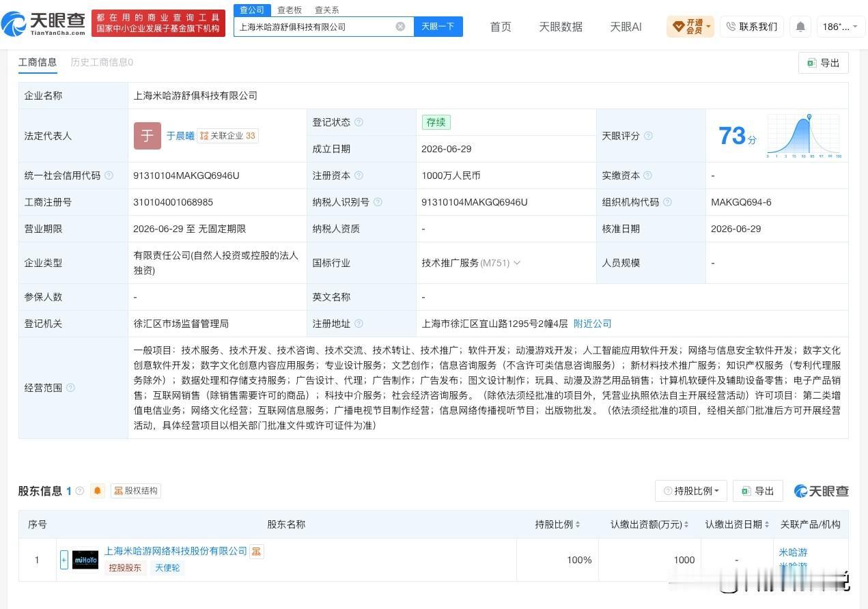Click the 存续 status badge
The image size is (868, 609).
(436, 122)
